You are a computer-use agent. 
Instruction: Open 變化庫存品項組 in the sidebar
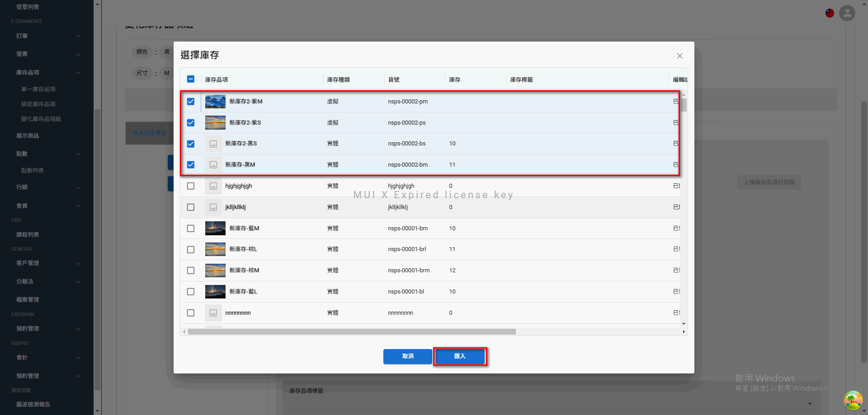pyautogui.click(x=41, y=119)
